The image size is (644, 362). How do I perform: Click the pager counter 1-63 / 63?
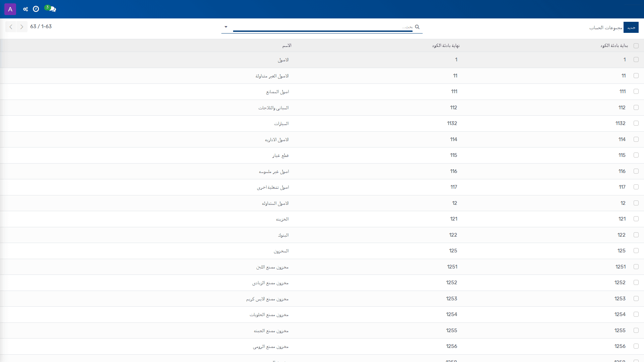(x=41, y=26)
